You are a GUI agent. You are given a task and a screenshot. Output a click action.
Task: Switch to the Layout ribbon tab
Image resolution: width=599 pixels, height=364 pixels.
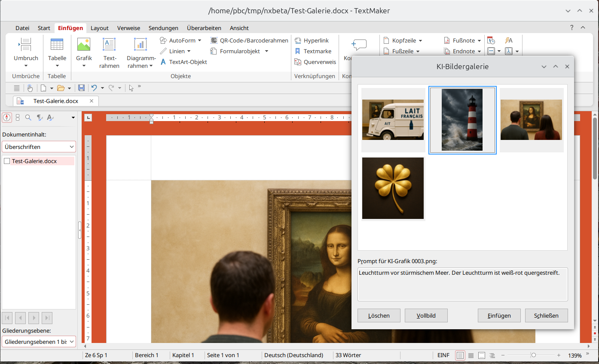tap(100, 28)
